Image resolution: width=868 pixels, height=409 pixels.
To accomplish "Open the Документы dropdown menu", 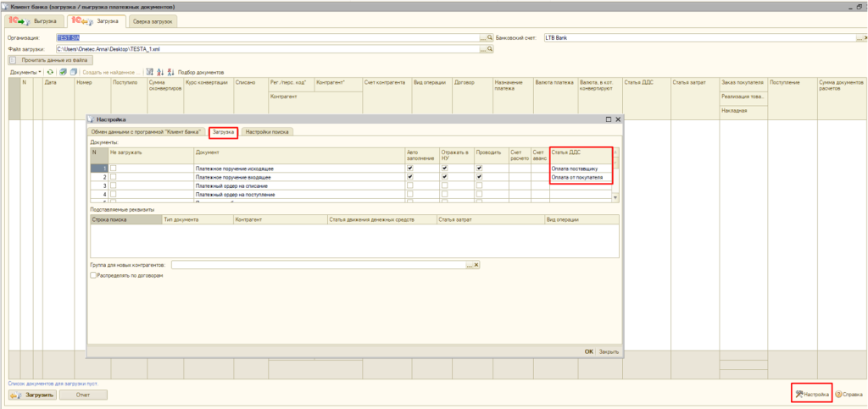I will click(25, 72).
